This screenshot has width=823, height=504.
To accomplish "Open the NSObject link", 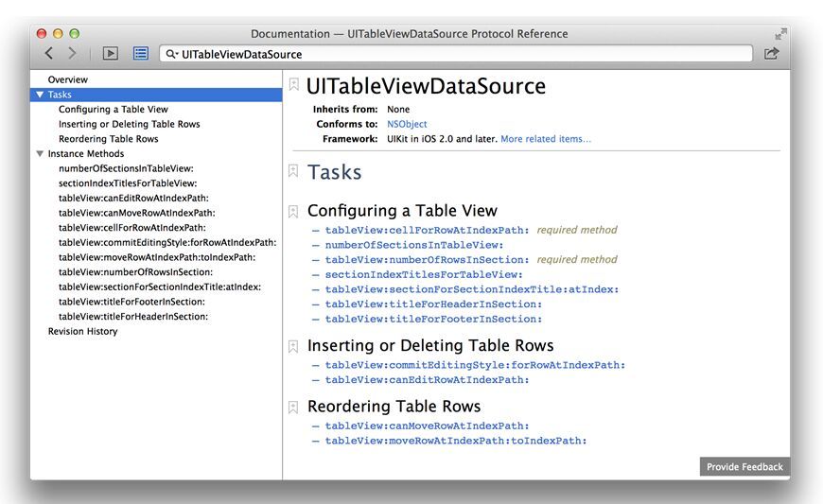I will pyautogui.click(x=407, y=124).
